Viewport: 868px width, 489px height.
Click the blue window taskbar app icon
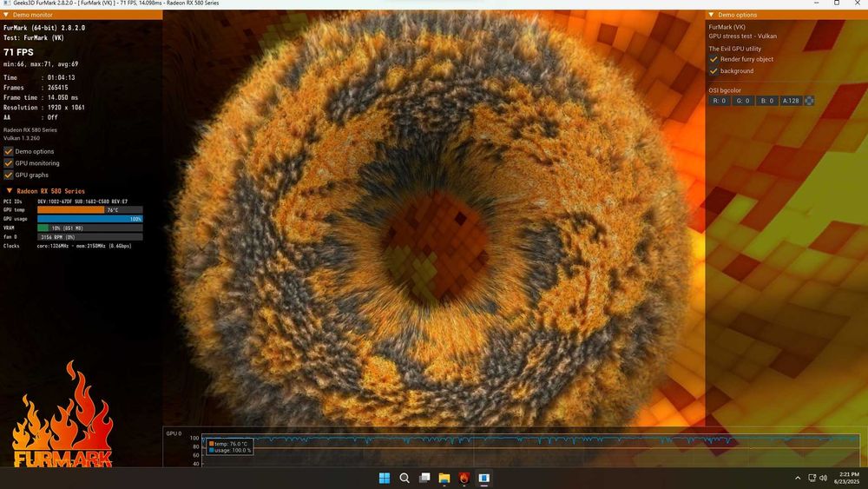(x=483, y=478)
